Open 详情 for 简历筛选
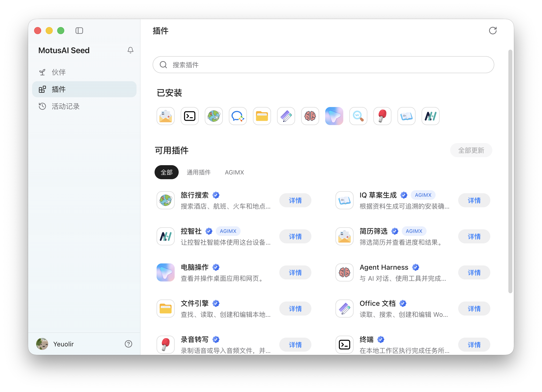Image resolution: width=542 pixels, height=392 pixels. point(474,236)
